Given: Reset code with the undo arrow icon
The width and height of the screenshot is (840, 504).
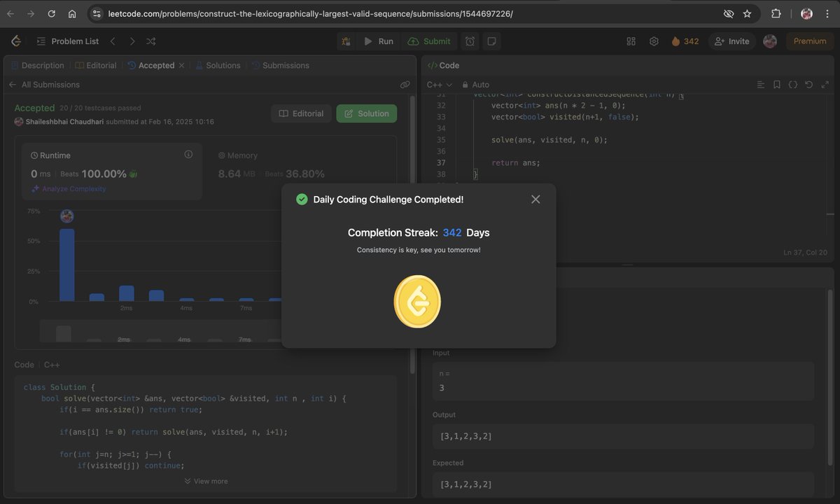Looking at the screenshot, I should pyautogui.click(x=808, y=85).
